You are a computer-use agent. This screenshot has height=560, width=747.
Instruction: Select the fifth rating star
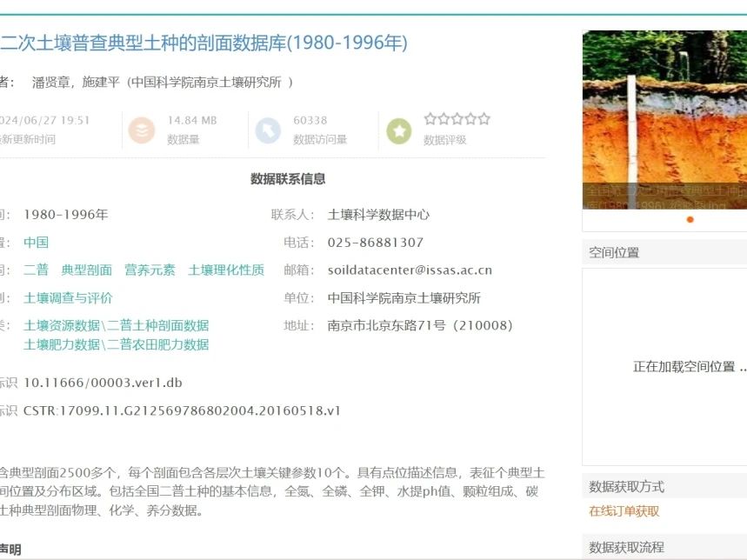pyautogui.click(x=484, y=118)
